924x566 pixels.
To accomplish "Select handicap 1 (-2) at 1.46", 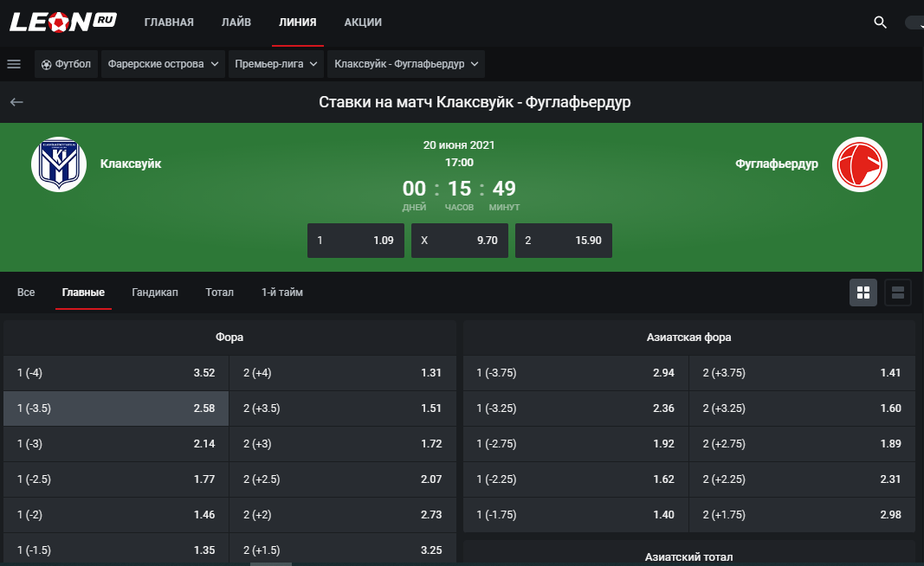I will coord(116,515).
